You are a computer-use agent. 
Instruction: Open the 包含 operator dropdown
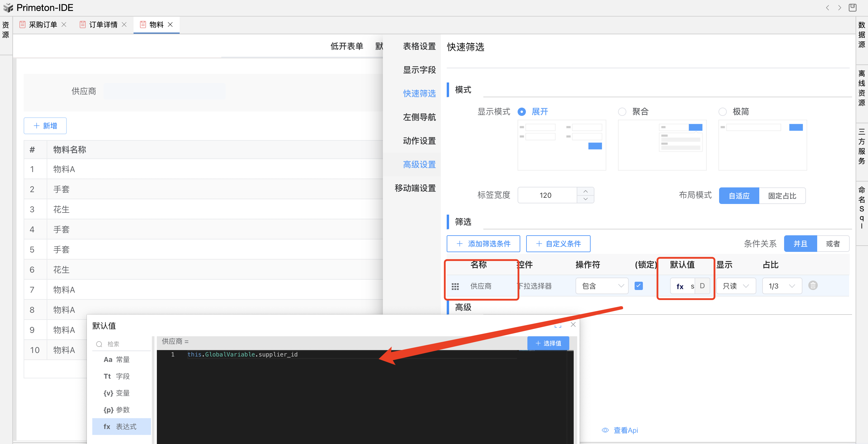click(602, 286)
